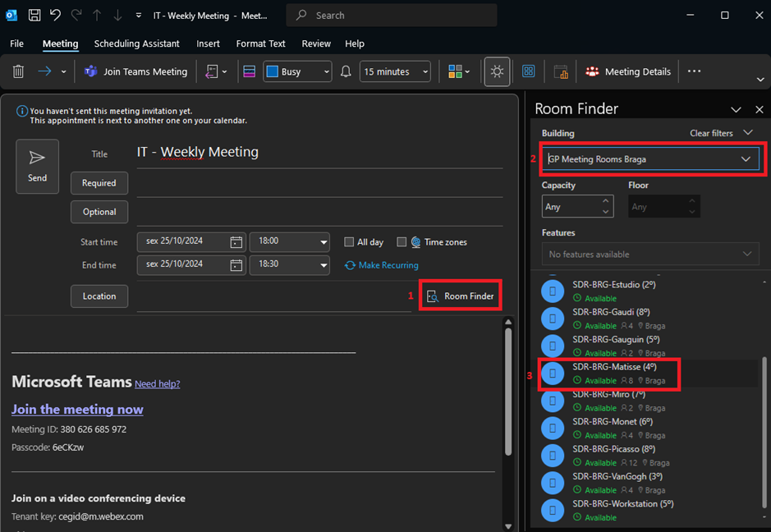Viewport: 771px width, 532px height.
Task: Click the Save icon in title bar
Action: 34,16
